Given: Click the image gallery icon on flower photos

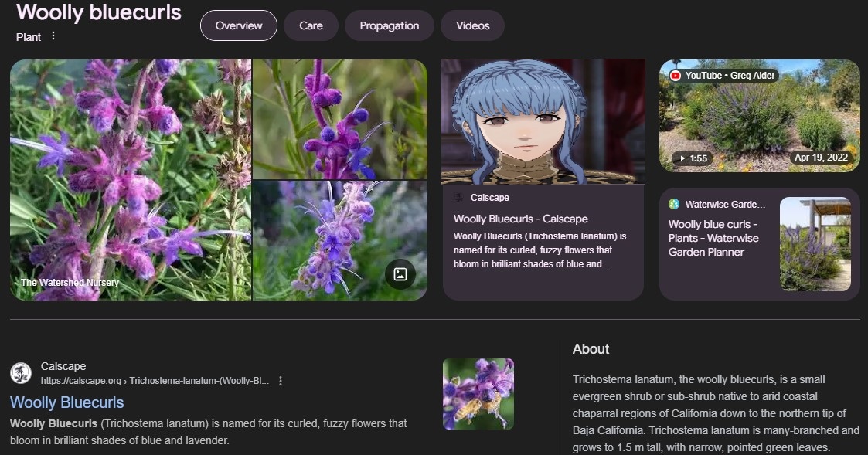Looking at the screenshot, I should [400, 274].
